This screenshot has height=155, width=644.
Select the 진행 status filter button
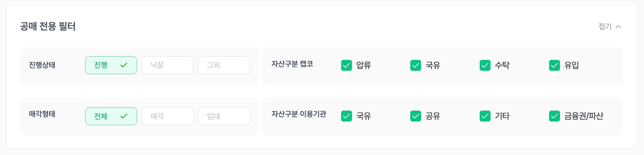[x=111, y=65]
